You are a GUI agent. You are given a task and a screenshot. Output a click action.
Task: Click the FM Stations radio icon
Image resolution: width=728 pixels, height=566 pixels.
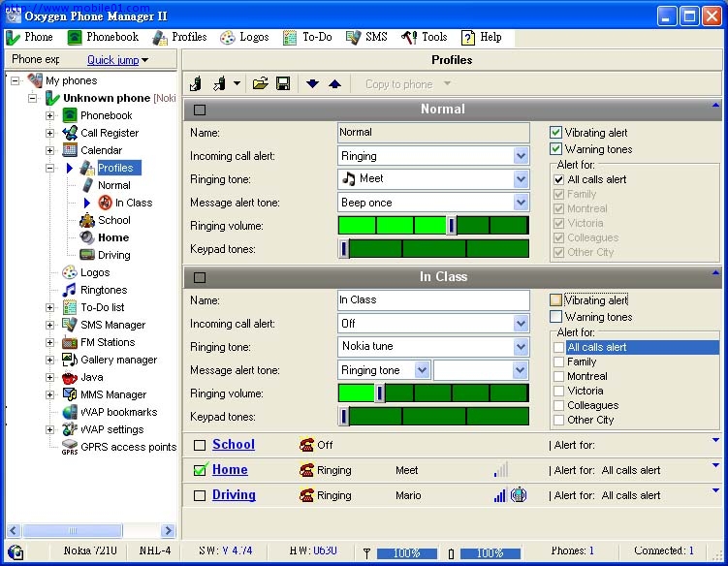coord(70,342)
